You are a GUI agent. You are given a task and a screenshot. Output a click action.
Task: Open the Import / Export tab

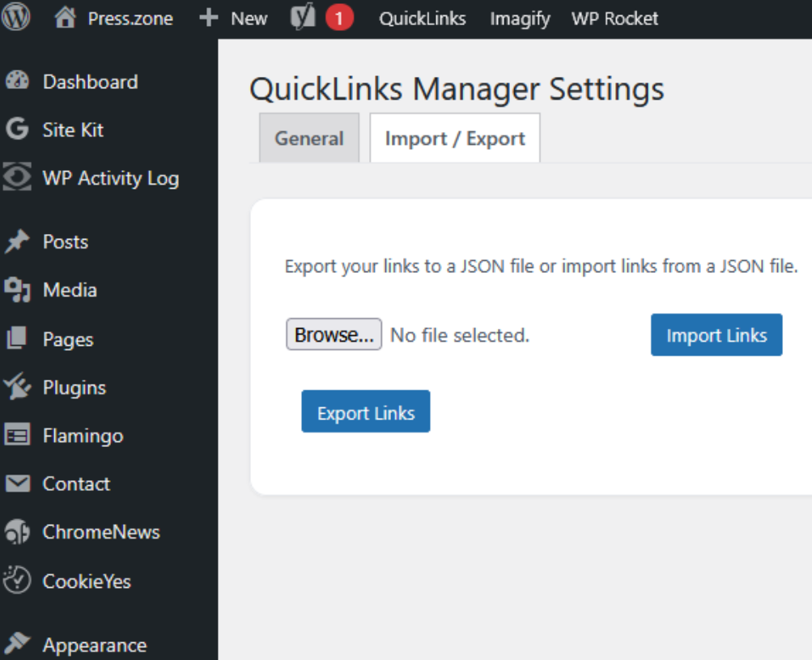[x=454, y=138]
